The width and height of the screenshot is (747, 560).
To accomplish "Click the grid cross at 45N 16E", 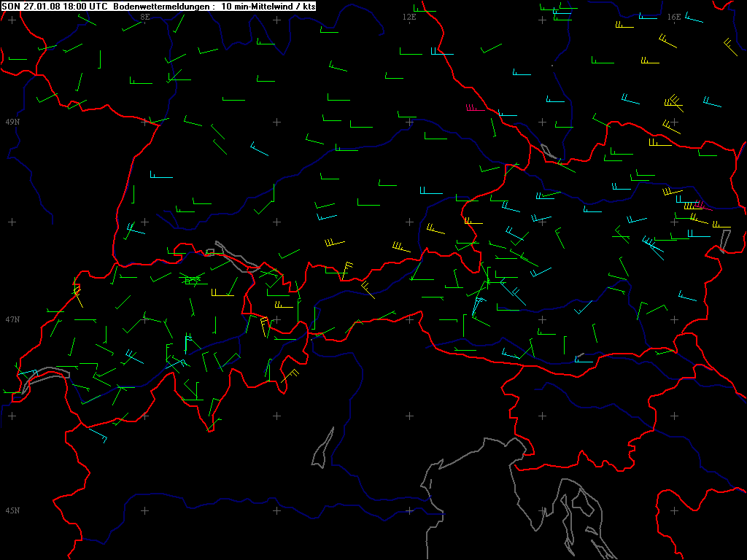I will point(674,510).
